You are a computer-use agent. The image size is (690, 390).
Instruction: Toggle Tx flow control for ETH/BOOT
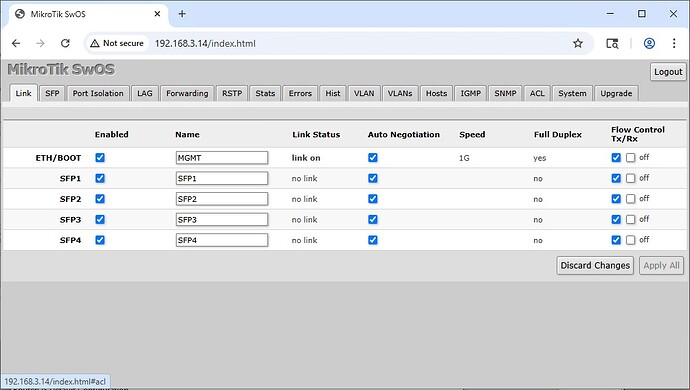[x=616, y=158]
